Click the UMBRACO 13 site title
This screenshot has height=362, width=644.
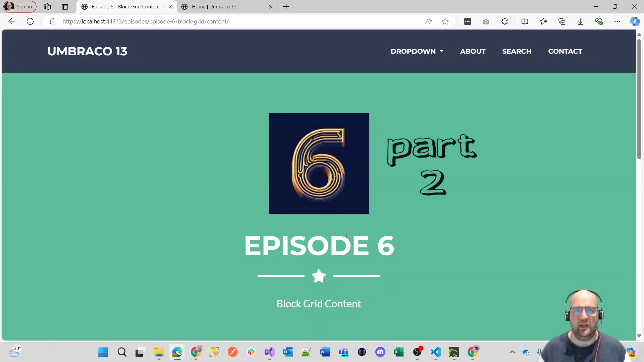[87, 51]
